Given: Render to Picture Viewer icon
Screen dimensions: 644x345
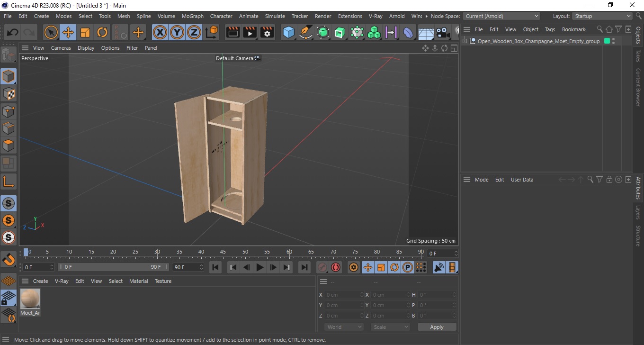Looking at the screenshot, I should 250,33.
